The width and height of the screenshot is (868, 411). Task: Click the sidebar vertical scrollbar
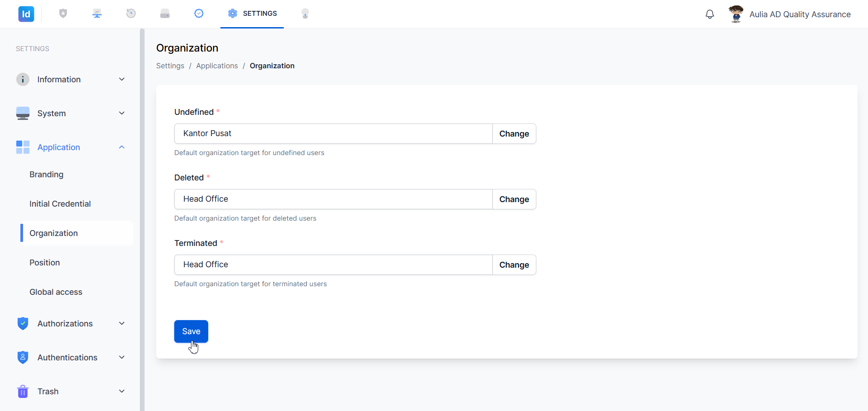pos(142,220)
